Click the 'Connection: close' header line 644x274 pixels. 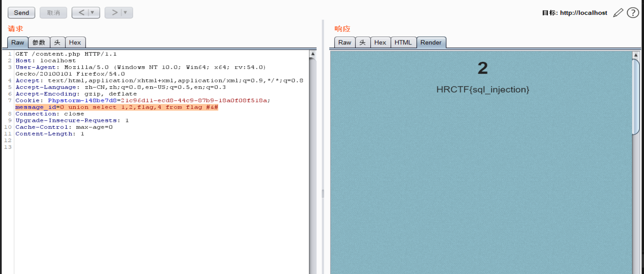pyautogui.click(x=50, y=114)
